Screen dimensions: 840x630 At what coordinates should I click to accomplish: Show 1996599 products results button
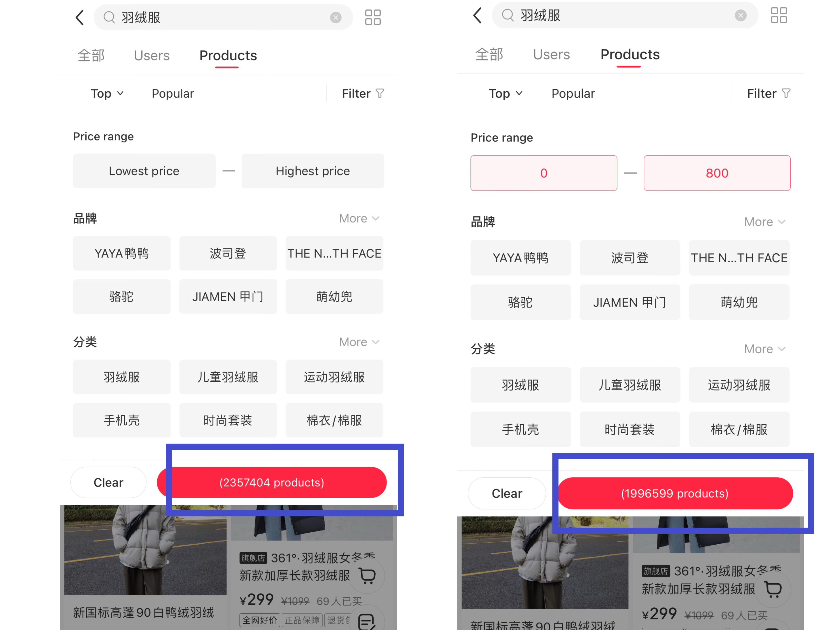[675, 493]
